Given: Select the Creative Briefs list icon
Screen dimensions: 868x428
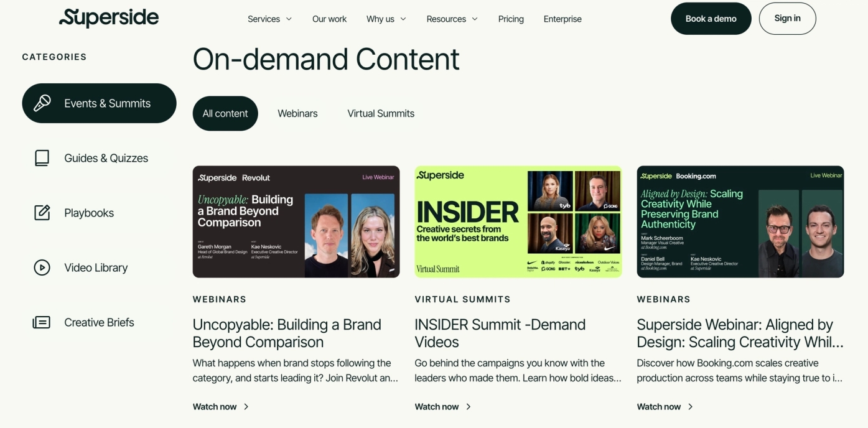Looking at the screenshot, I should point(42,322).
